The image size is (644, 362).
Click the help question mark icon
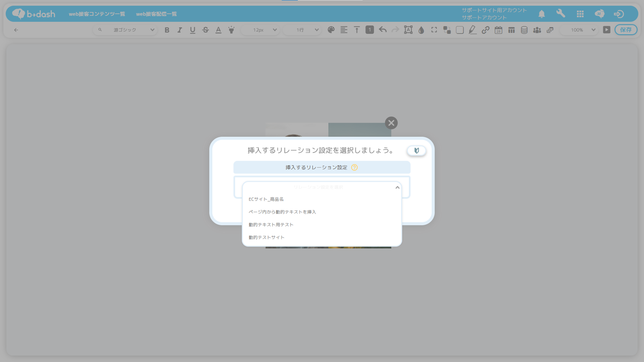point(354,168)
